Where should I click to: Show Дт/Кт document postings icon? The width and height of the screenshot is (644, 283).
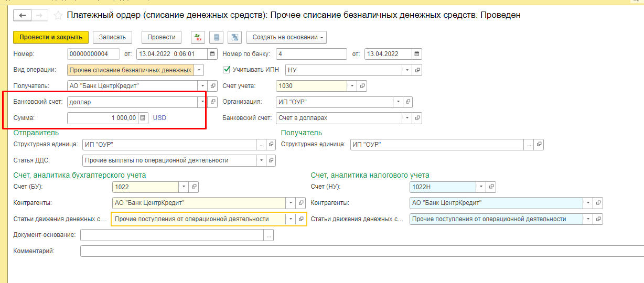(x=198, y=37)
